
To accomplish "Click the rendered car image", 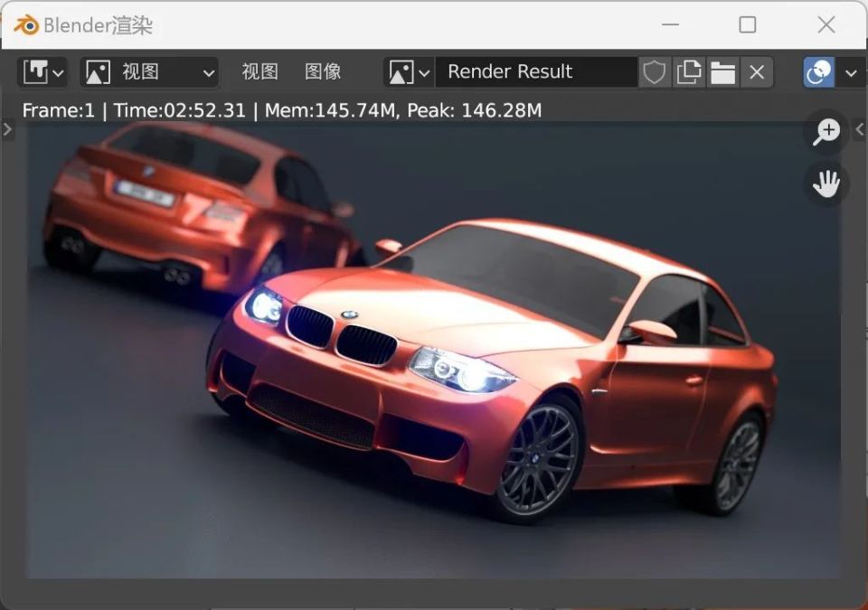I will [434, 350].
